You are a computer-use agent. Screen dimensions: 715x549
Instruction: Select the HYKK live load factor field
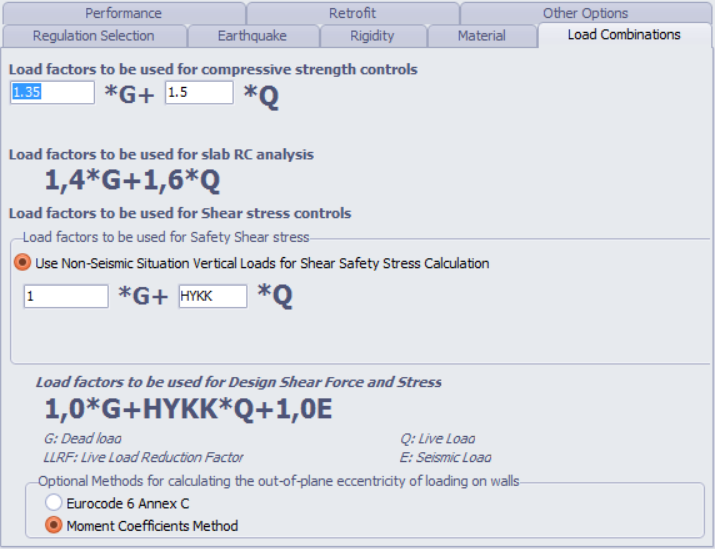[212, 296]
